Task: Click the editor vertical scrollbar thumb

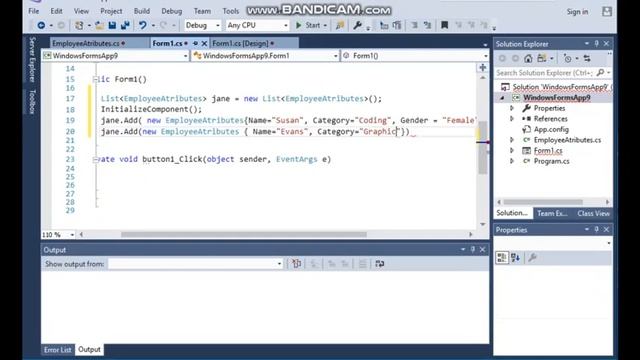Action: coord(482,148)
